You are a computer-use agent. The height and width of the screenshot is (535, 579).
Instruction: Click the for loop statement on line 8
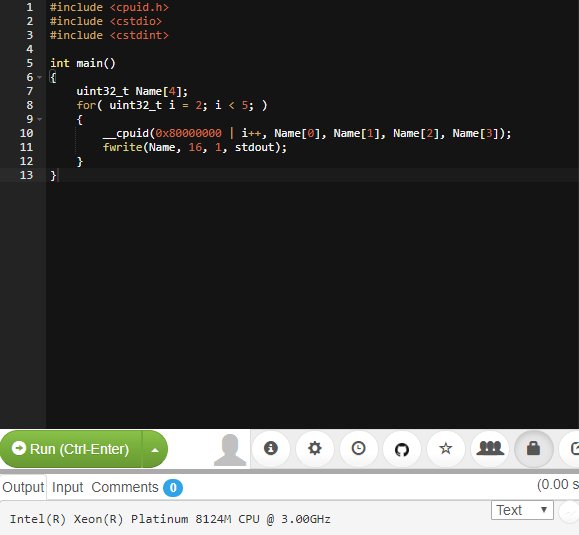172,105
